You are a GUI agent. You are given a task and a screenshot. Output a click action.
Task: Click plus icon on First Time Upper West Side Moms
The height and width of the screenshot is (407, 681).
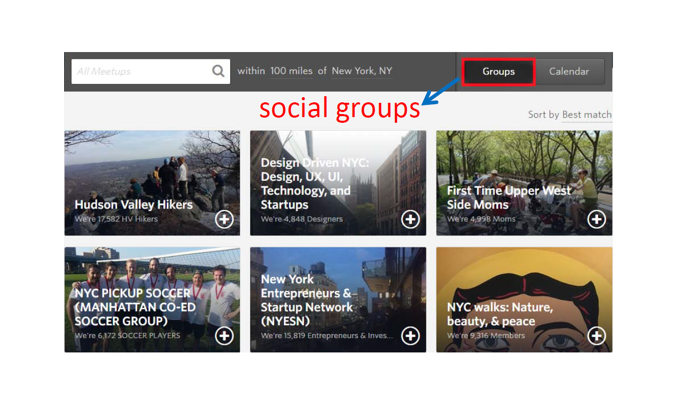596,219
